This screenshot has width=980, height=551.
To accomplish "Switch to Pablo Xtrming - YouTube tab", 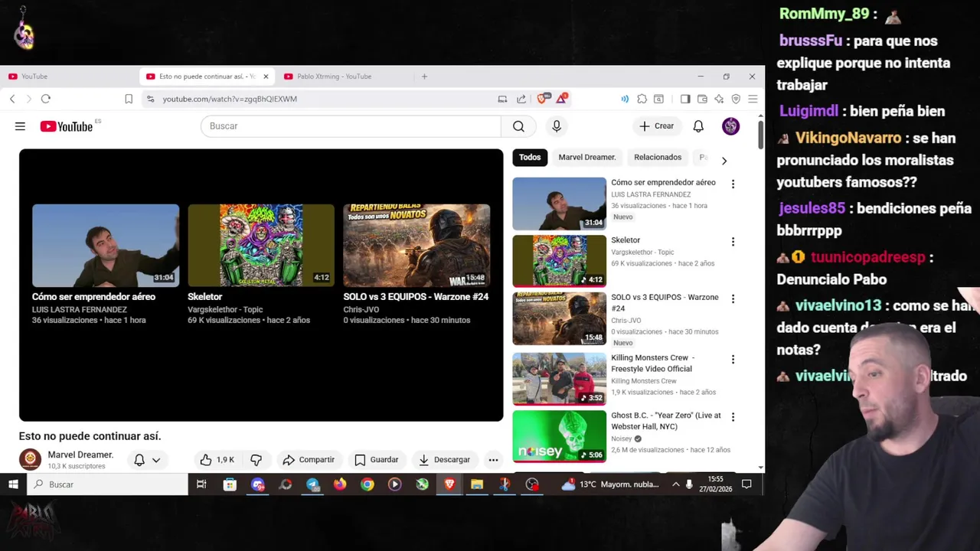I will click(x=345, y=77).
